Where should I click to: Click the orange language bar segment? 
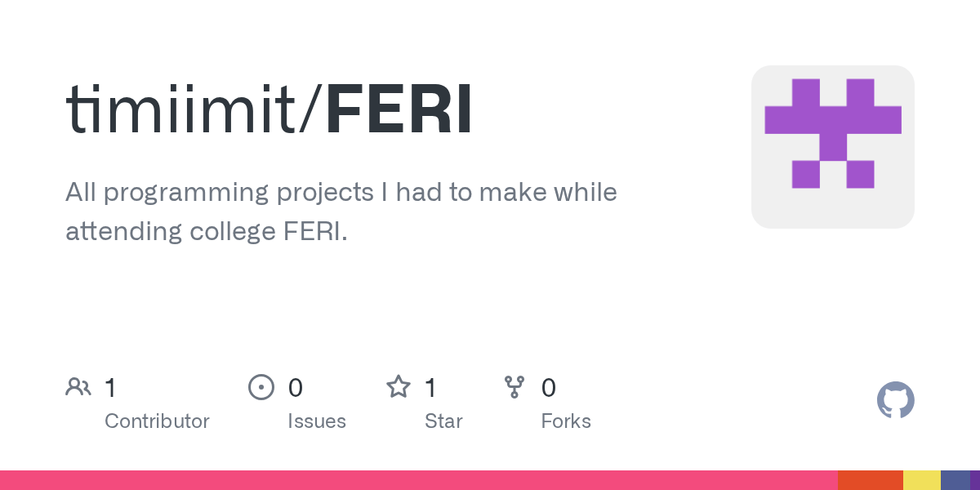tap(871, 480)
